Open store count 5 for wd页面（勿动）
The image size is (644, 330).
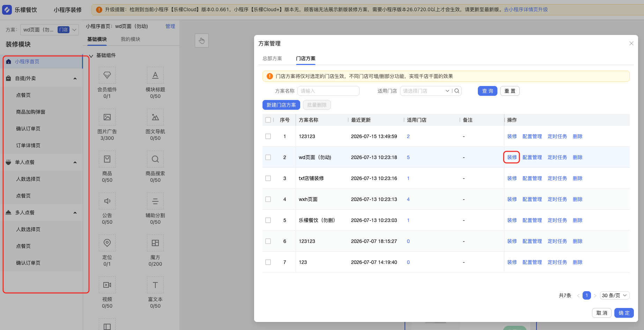click(x=408, y=157)
